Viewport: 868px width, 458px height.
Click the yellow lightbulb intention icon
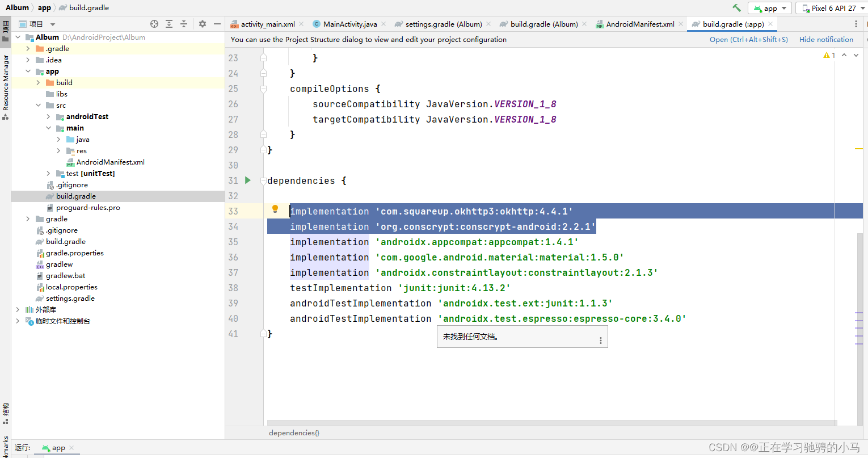point(275,209)
